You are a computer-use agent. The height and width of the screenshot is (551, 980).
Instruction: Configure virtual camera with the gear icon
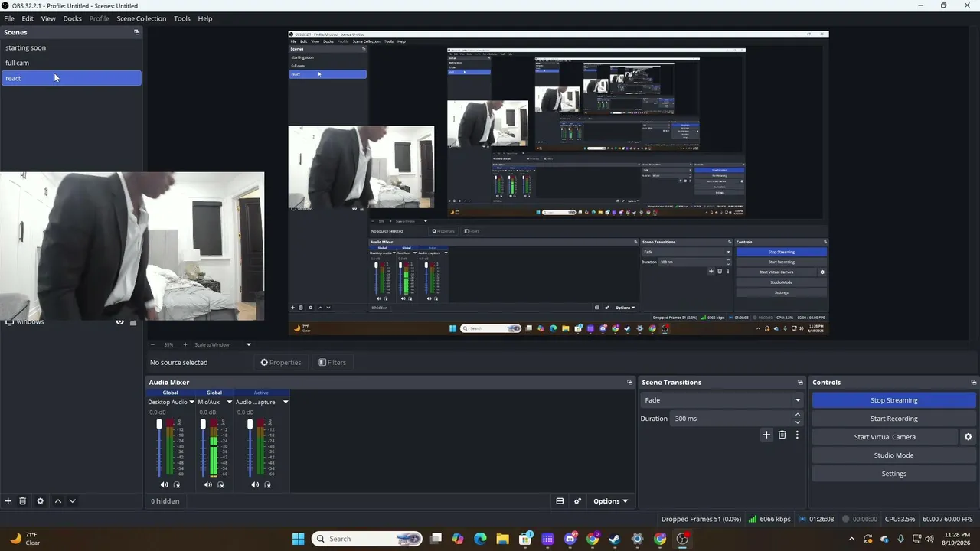pyautogui.click(x=968, y=437)
